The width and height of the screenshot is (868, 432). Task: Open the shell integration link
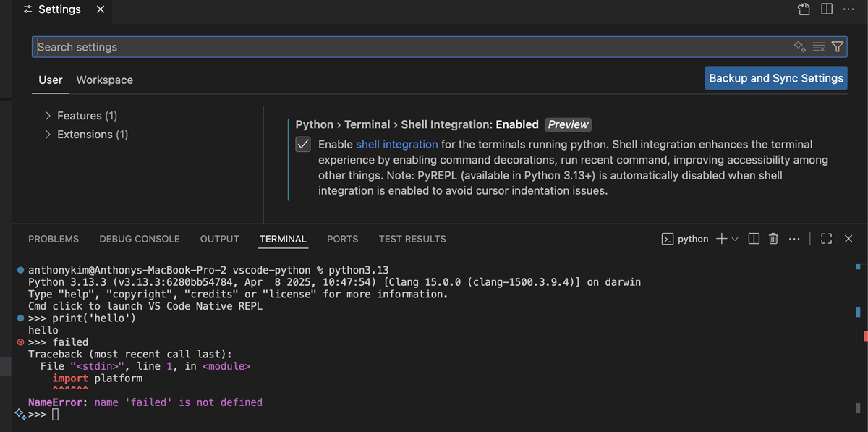tap(396, 144)
